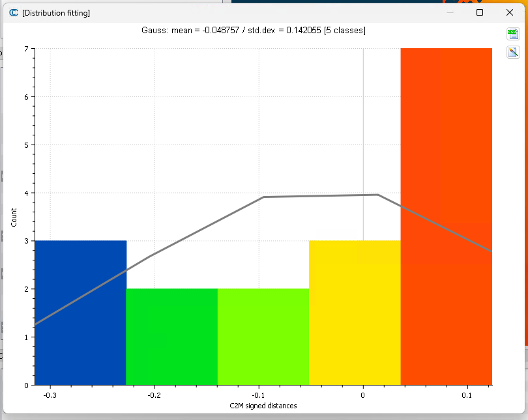Click the '-0.1' x-axis tick label
The width and height of the screenshot is (528, 420).
point(259,395)
